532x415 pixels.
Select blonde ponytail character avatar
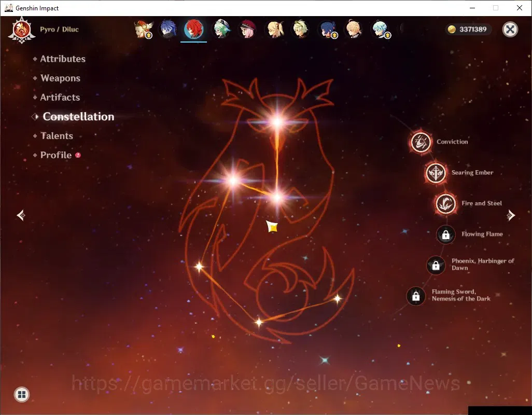pos(275,29)
